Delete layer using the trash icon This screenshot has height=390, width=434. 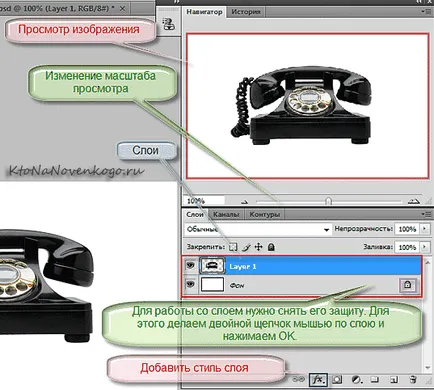coord(413,379)
